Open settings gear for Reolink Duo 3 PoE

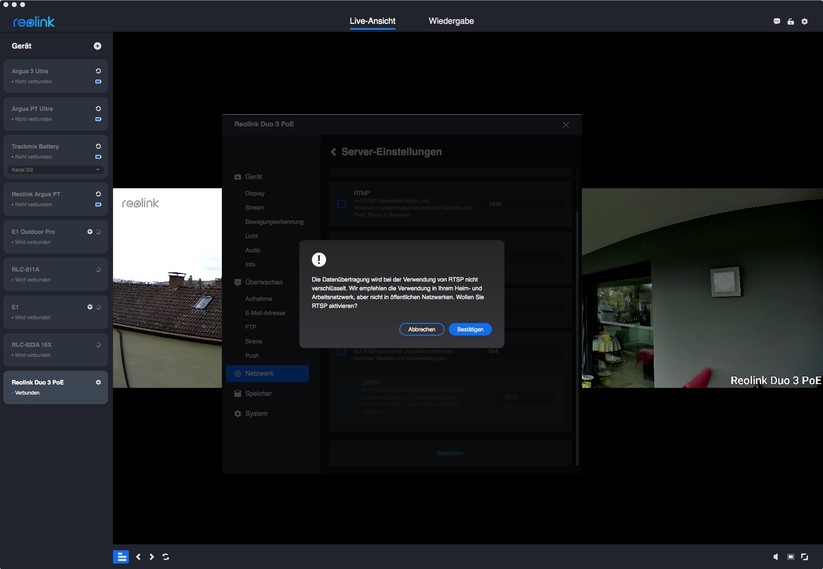coord(98,382)
